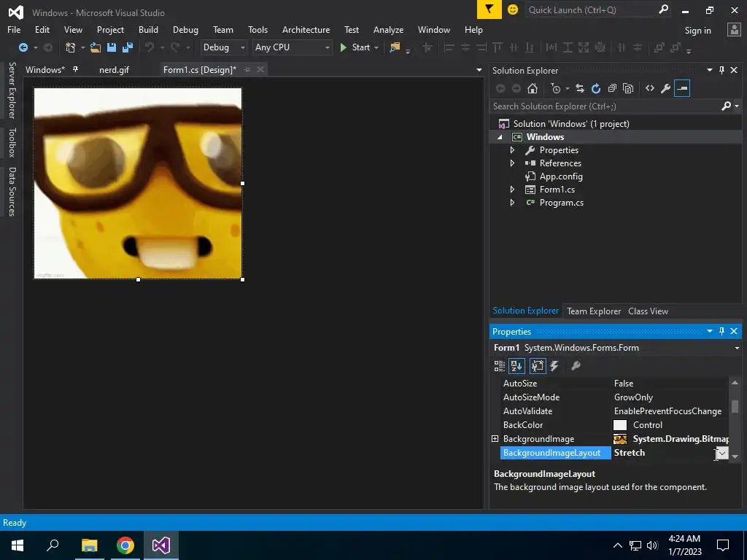Click the View Code icon in Solution Explorer
The width and height of the screenshot is (747, 560).
[x=650, y=88]
